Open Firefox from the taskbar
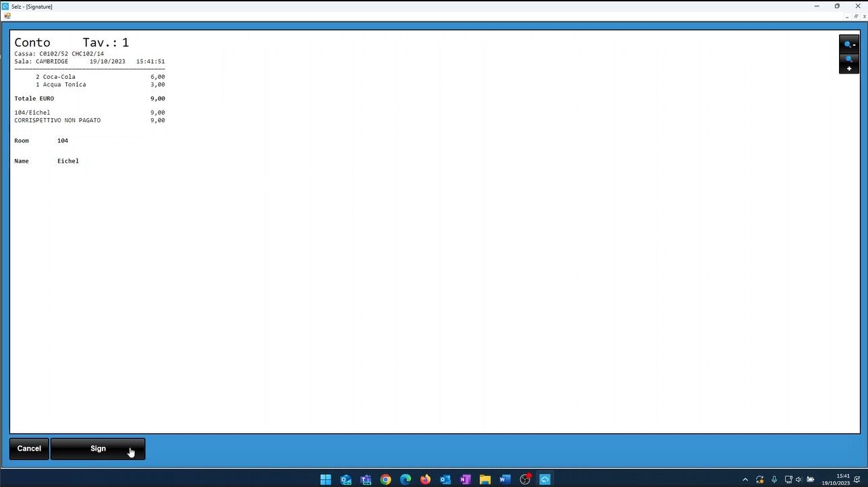The image size is (868, 487). point(426,480)
